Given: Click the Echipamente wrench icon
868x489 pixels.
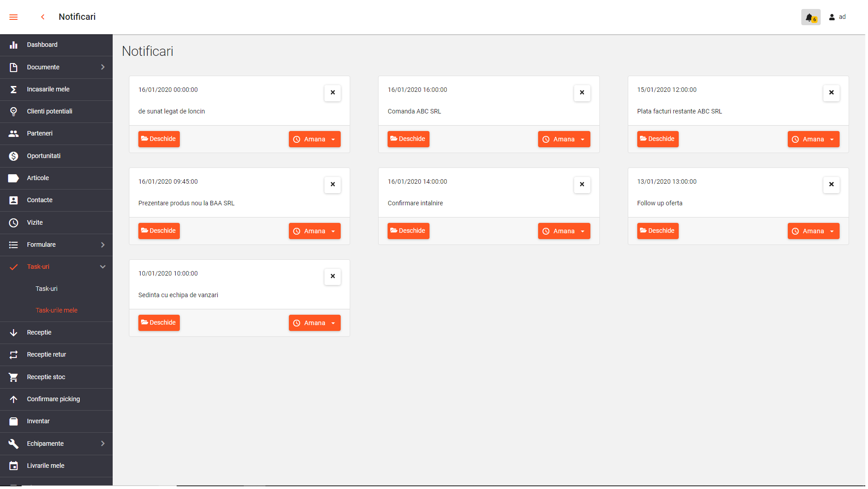Looking at the screenshot, I should pos(14,444).
